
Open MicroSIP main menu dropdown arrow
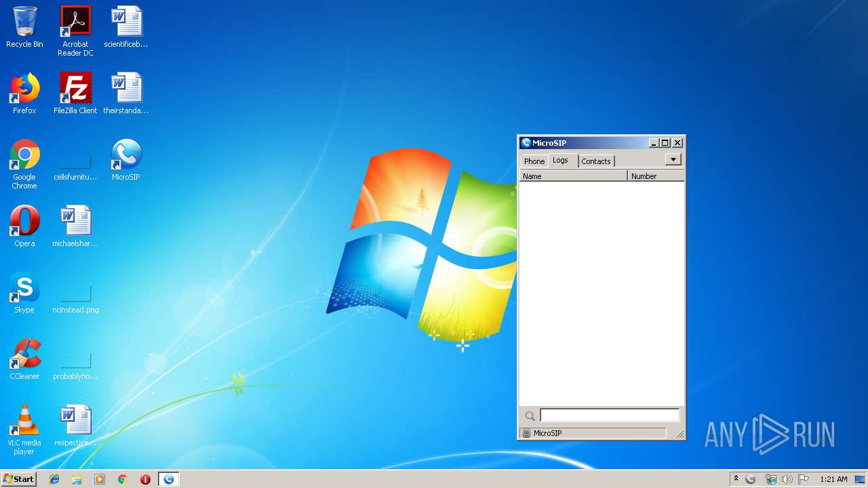click(673, 159)
